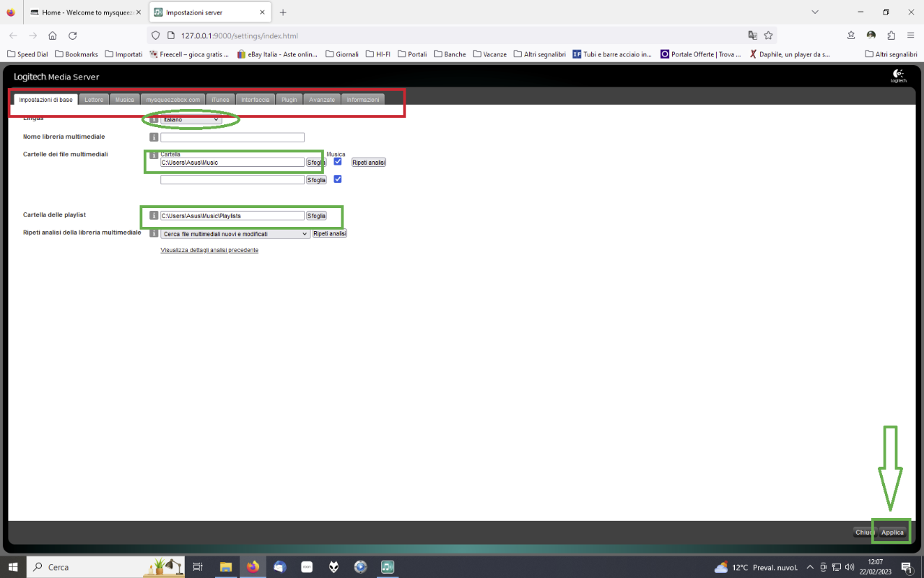Open File Explorer from the taskbar
Viewport: 924px width, 578px height.
[225, 567]
